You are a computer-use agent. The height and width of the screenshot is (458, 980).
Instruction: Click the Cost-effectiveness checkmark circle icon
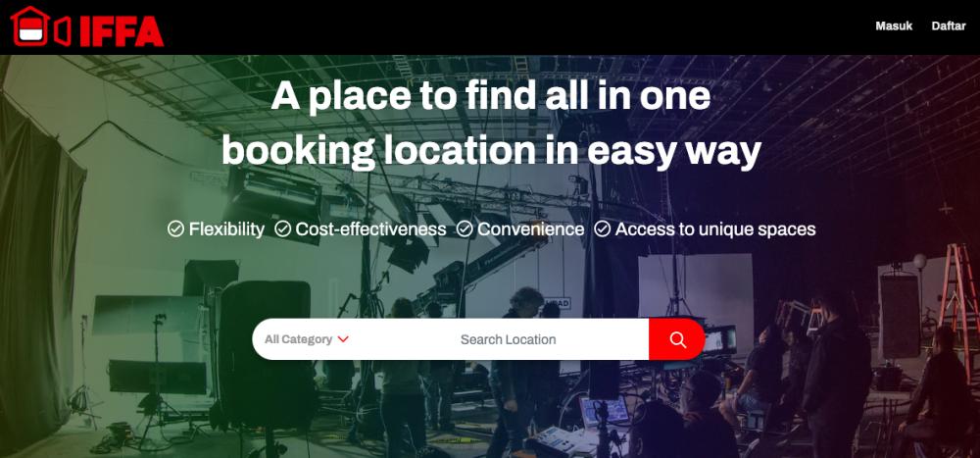tap(282, 229)
